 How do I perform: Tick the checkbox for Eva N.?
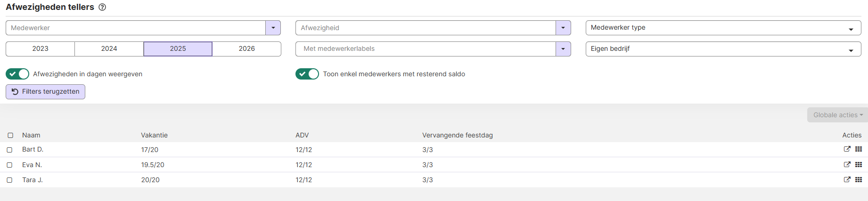pyautogui.click(x=9, y=165)
